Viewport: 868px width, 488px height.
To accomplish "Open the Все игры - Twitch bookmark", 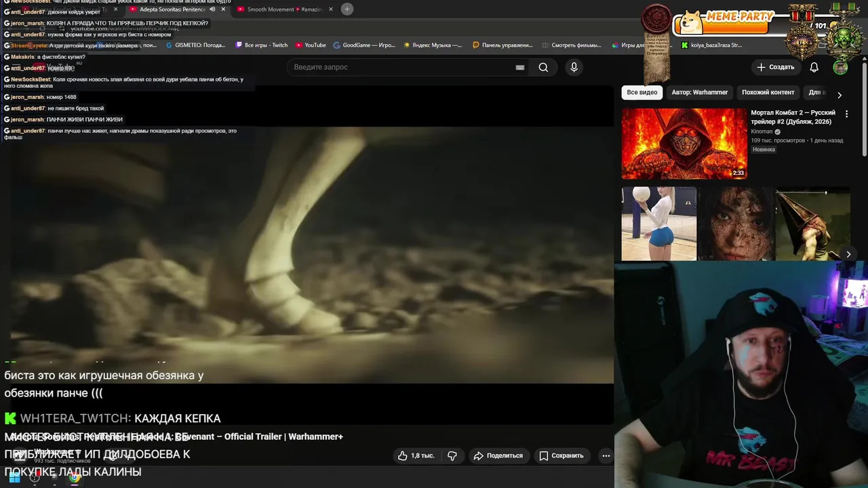I will [x=262, y=45].
